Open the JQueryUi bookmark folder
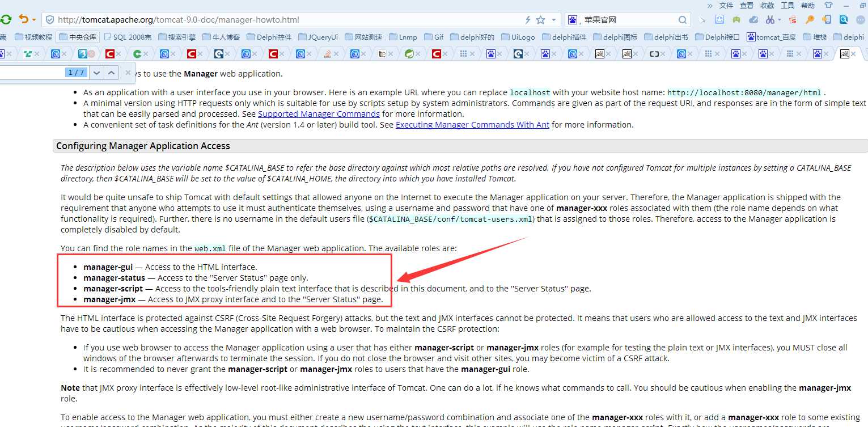868x427 pixels. pyautogui.click(x=317, y=37)
